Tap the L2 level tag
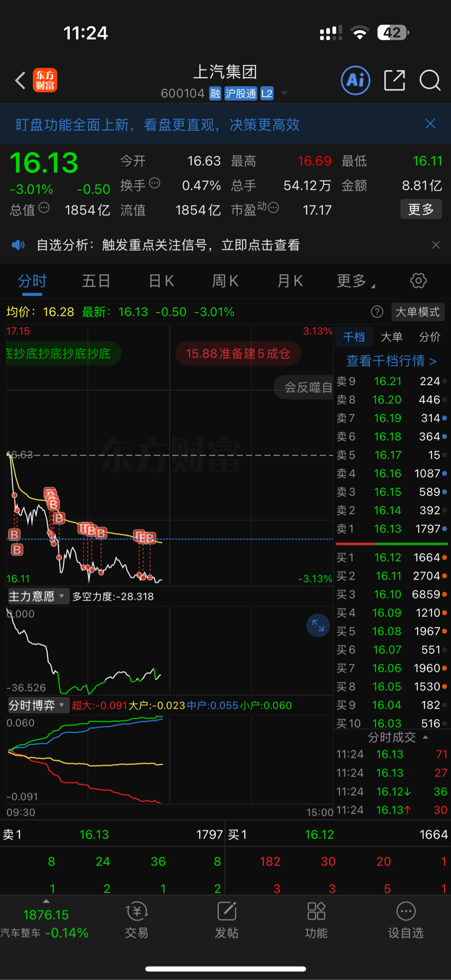The width and height of the screenshot is (451, 980). [x=267, y=93]
